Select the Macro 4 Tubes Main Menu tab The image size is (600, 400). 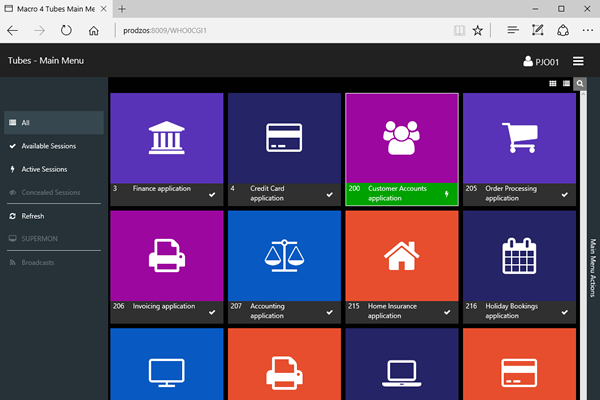click(56, 9)
